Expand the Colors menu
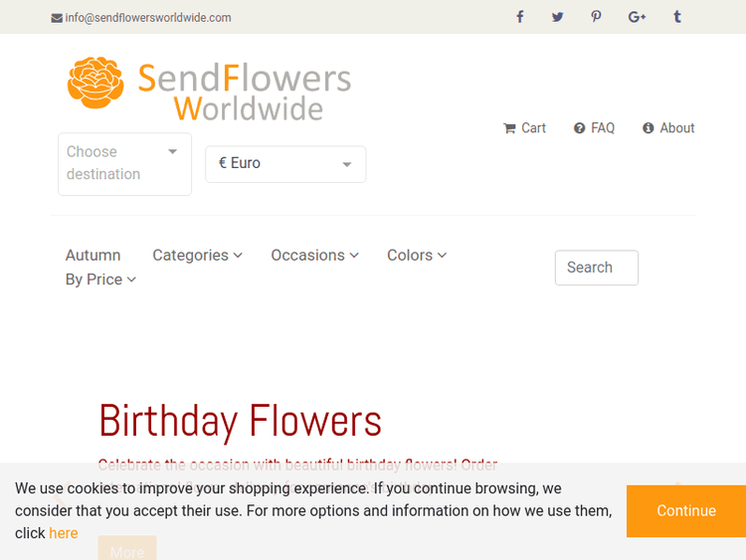This screenshot has height=560, width=746. (417, 255)
